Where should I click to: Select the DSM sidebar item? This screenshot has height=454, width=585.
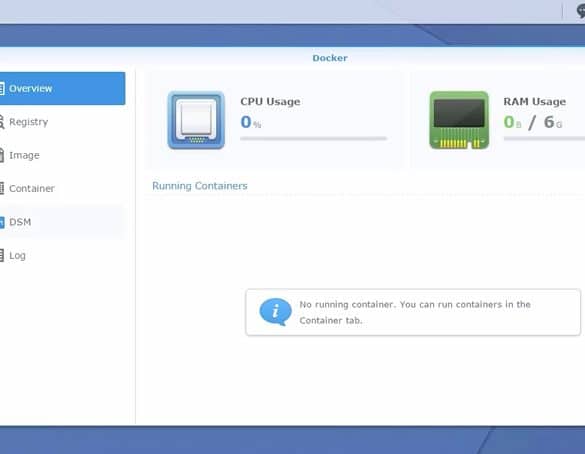pos(62,222)
